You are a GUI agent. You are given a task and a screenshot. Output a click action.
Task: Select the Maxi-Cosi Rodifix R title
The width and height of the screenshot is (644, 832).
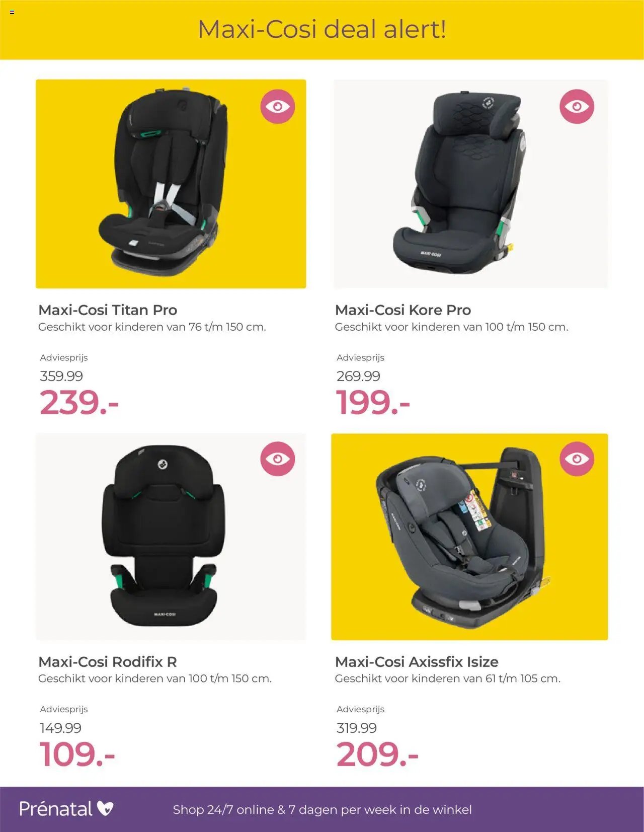pos(108,661)
